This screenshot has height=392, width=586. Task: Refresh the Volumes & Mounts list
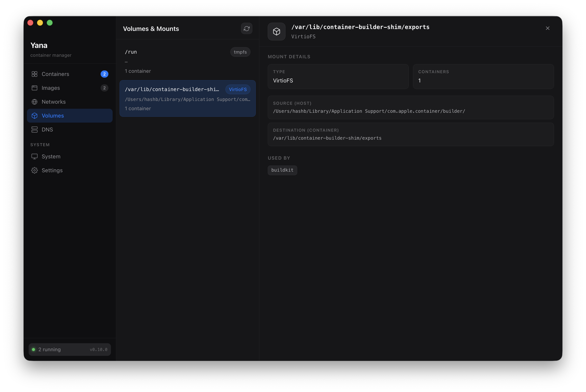[246, 29]
